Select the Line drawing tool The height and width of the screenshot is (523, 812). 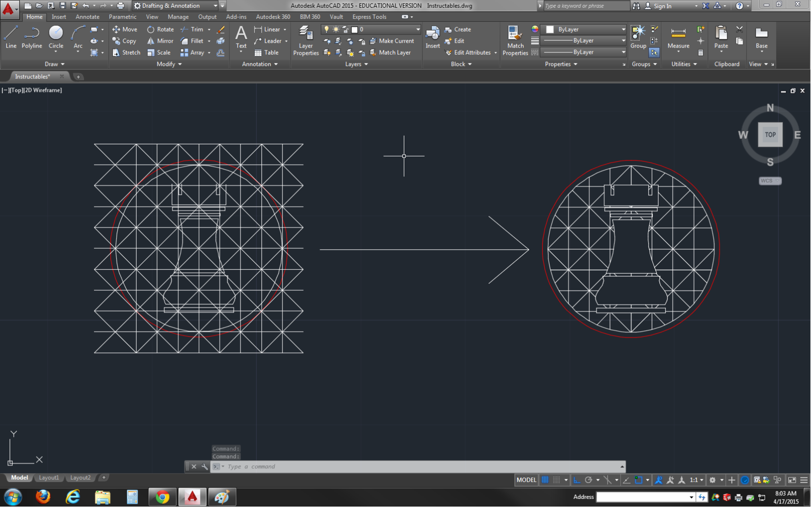11,37
